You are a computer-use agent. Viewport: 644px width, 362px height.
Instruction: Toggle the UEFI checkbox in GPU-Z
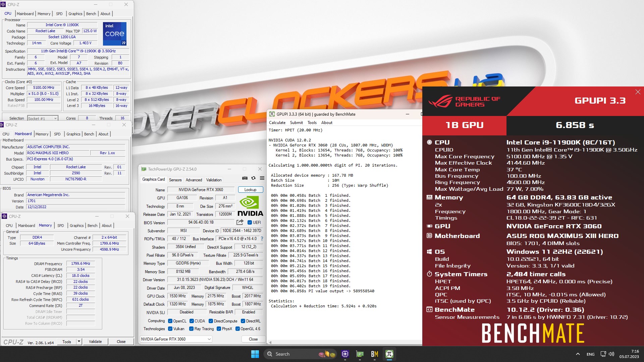click(250, 222)
